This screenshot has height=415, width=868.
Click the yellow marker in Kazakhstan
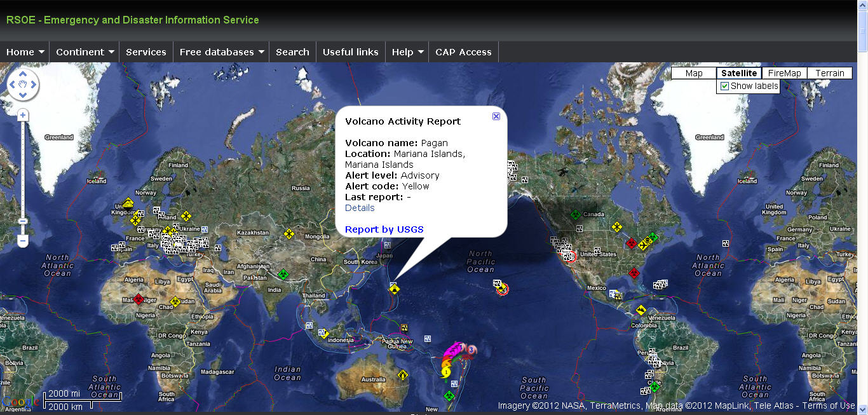[x=289, y=235]
